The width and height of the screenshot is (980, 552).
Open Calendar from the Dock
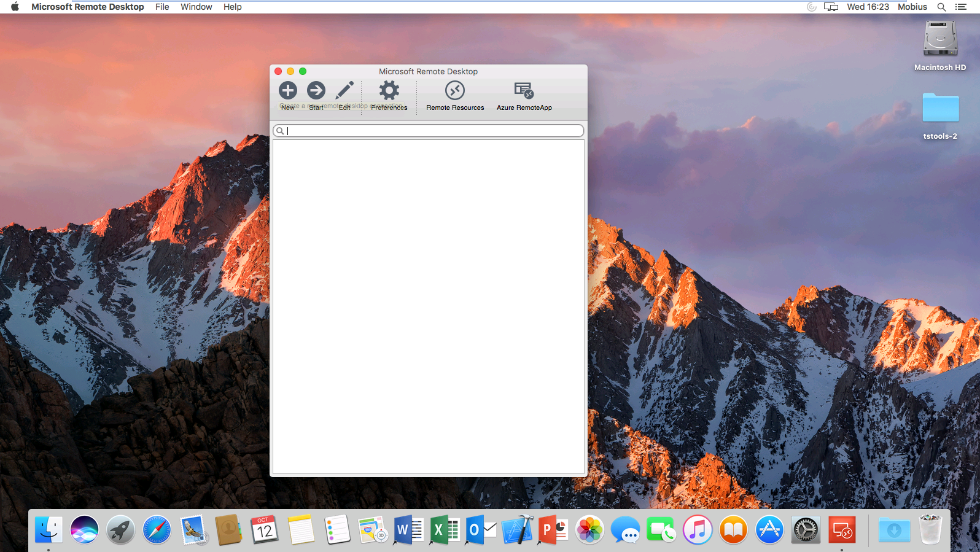[x=265, y=529]
